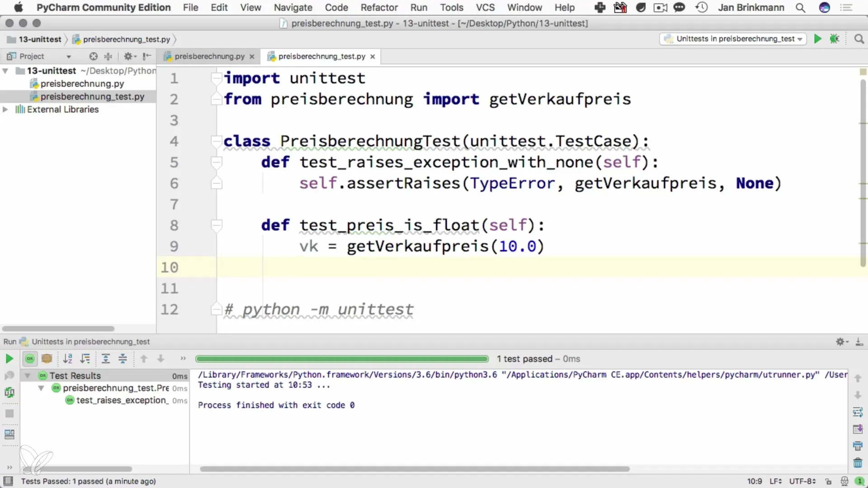
Task: Toggle soft-wrap in console output
Action: coord(858,412)
